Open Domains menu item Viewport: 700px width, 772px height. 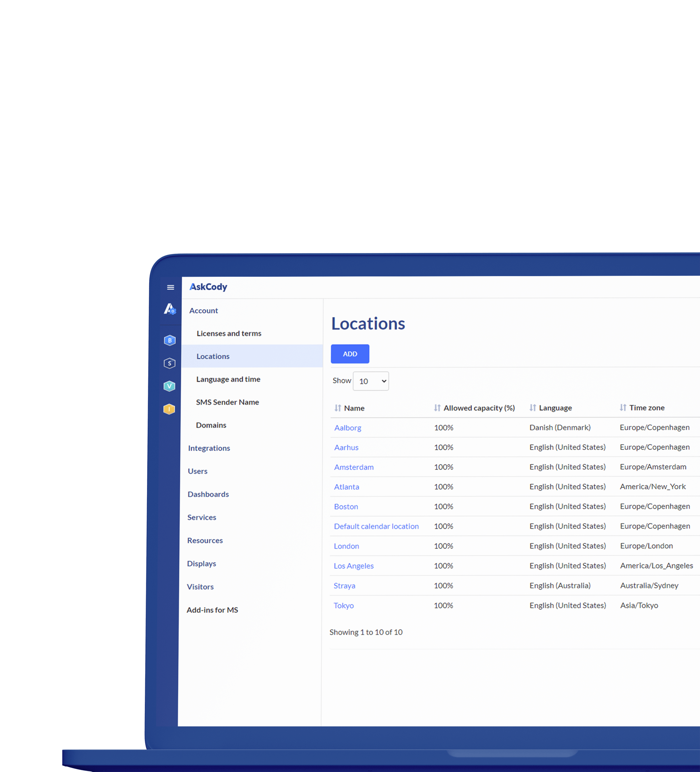click(211, 425)
